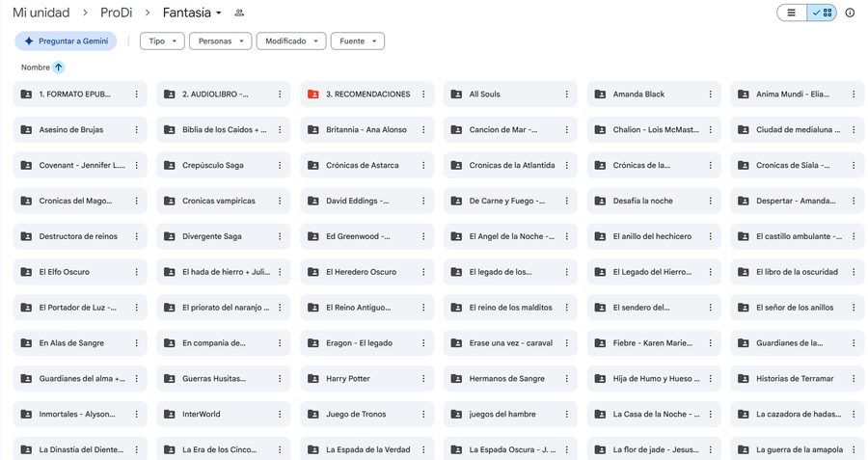Open more actions for Divergente Saga
Screen dimensions: 868x460
pos(280,236)
